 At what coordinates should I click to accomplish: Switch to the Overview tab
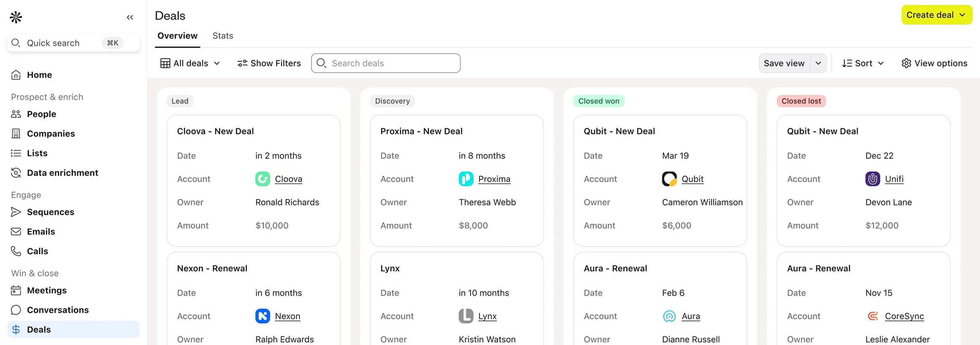(177, 36)
